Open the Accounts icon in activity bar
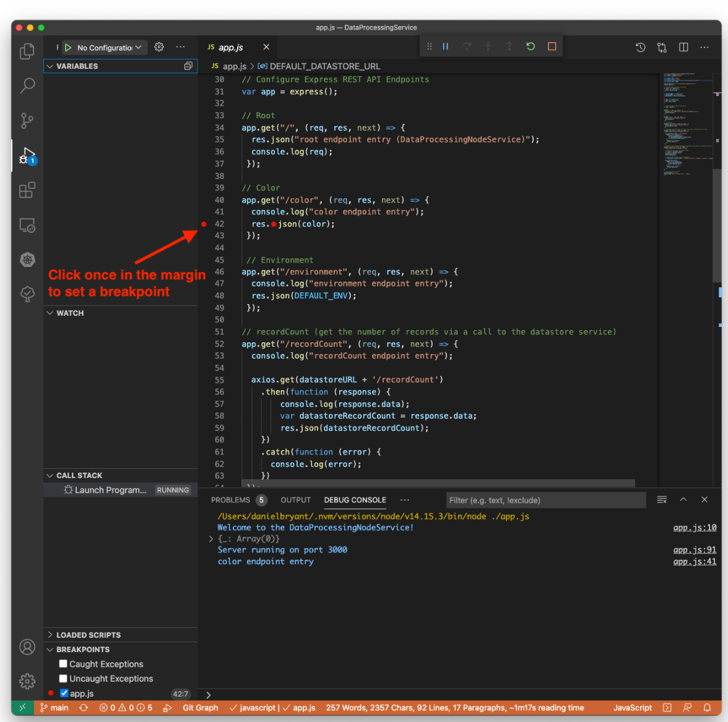This screenshot has height=722, width=728. (27, 647)
